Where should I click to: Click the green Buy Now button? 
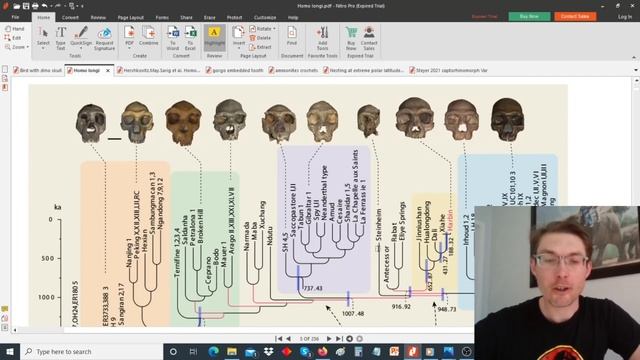[x=529, y=16]
